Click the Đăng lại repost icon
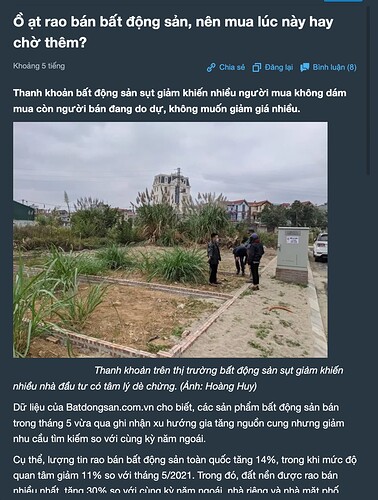378x500 pixels. 257,67
